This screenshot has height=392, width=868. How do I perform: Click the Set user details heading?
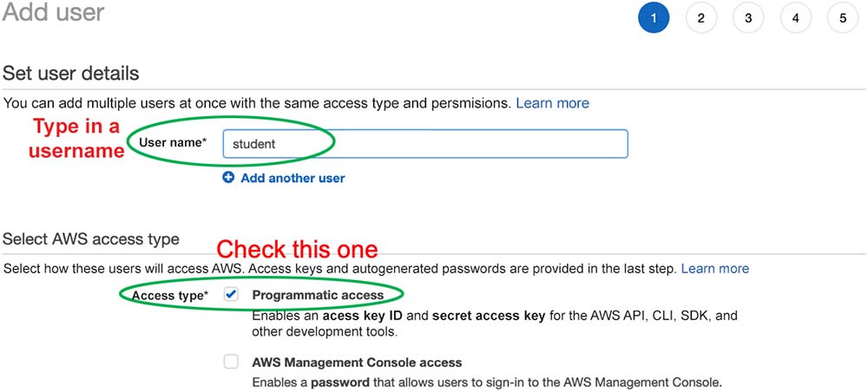point(71,74)
